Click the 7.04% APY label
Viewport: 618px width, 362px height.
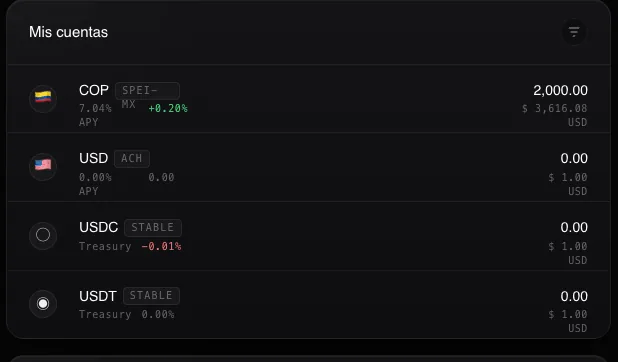[95, 115]
